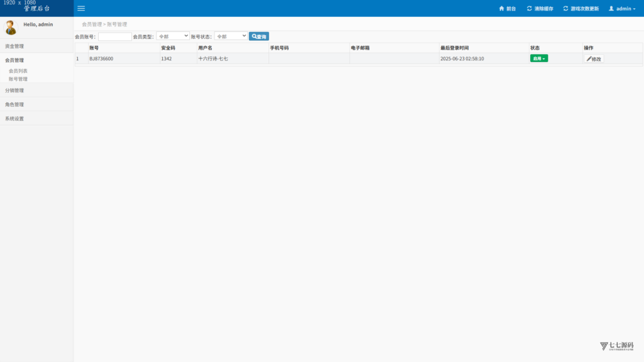
Task: Expand the 账号状态 select box
Action: click(231, 36)
